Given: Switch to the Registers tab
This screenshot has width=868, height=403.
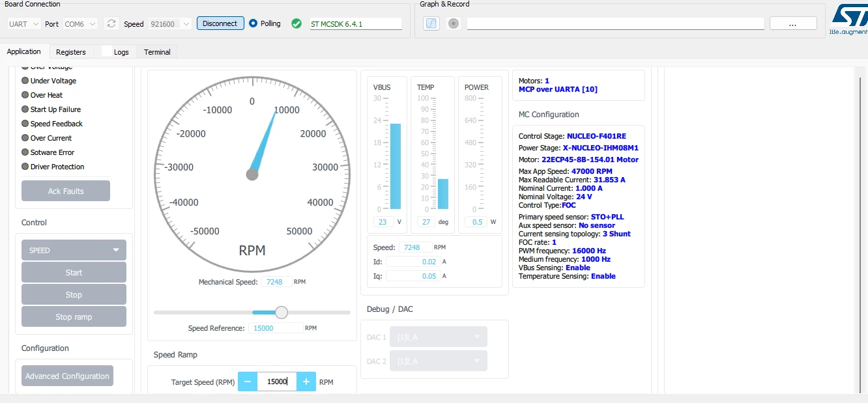Looking at the screenshot, I should (x=71, y=51).
